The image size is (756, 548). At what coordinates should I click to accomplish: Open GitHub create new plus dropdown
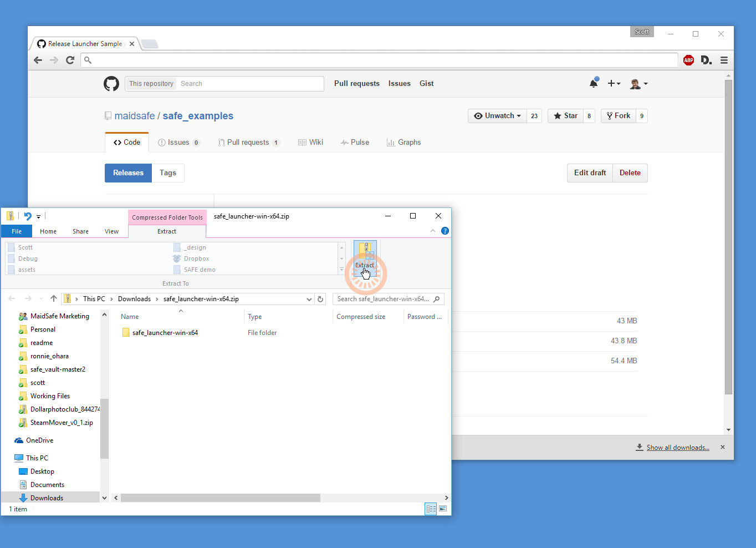click(x=614, y=83)
